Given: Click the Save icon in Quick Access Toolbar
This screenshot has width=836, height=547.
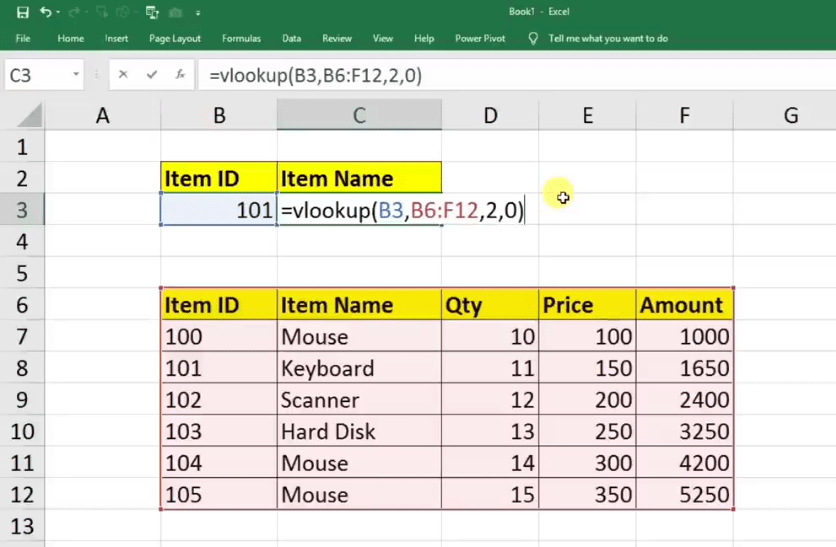Looking at the screenshot, I should (x=23, y=12).
